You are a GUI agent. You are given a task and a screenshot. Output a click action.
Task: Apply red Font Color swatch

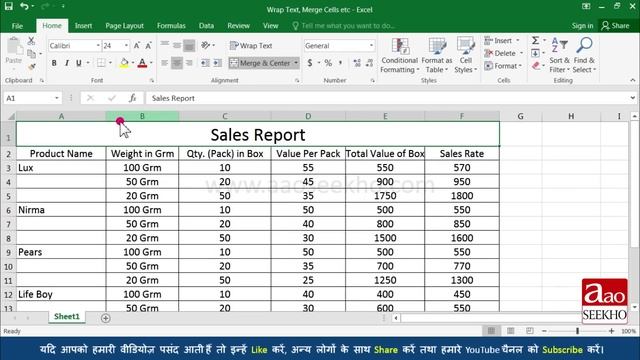[x=142, y=63]
